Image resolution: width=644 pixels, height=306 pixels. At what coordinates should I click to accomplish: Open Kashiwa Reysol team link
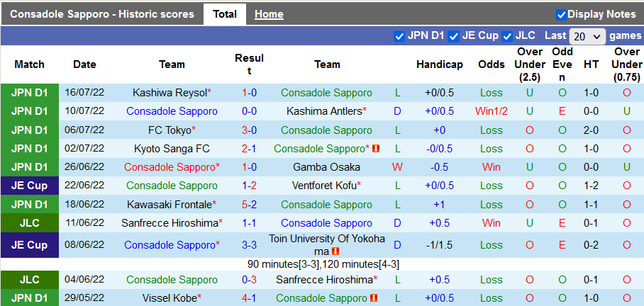coord(170,93)
